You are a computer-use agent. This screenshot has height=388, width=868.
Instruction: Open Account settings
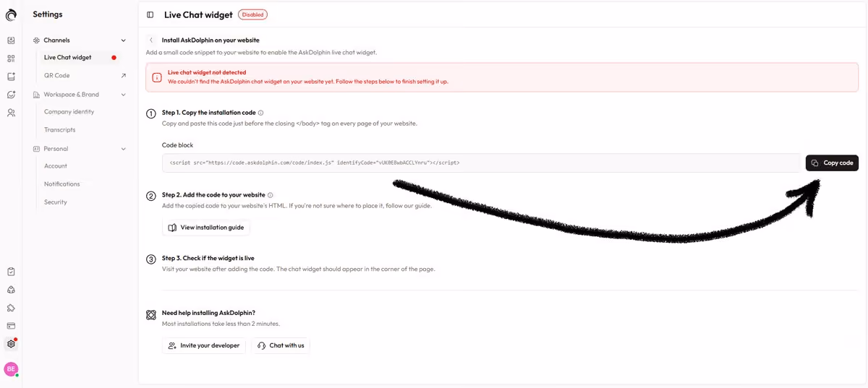coord(56,166)
